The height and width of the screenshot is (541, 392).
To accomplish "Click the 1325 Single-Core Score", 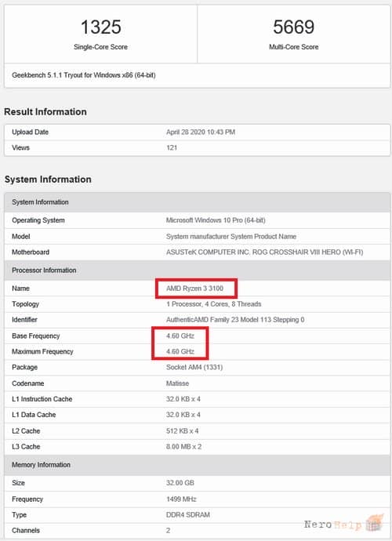I will pos(101,27).
